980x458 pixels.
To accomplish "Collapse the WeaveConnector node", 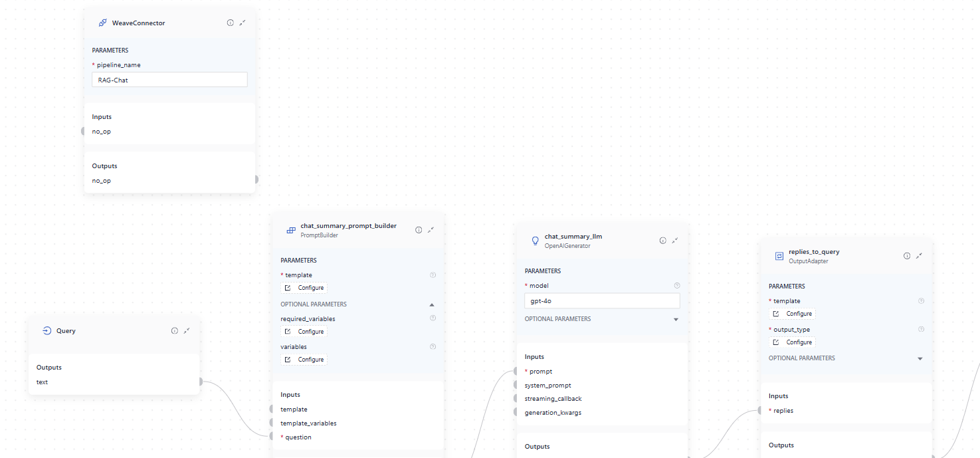I will pyautogui.click(x=243, y=23).
